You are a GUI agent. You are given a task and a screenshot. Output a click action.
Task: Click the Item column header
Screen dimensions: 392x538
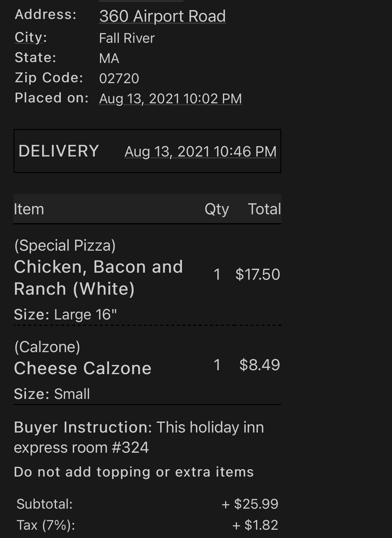point(29,209)
